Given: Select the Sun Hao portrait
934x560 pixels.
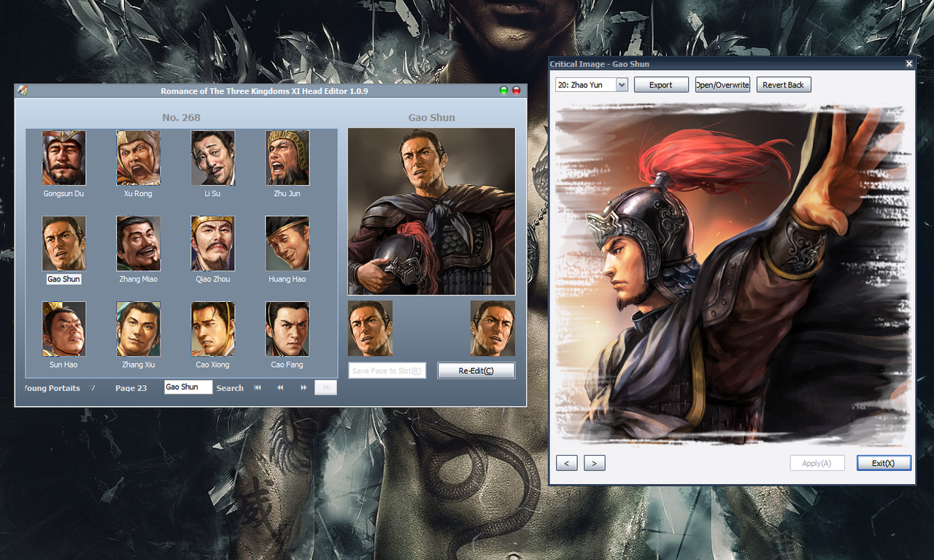Looking at the screenshot, I should point(64,328).
